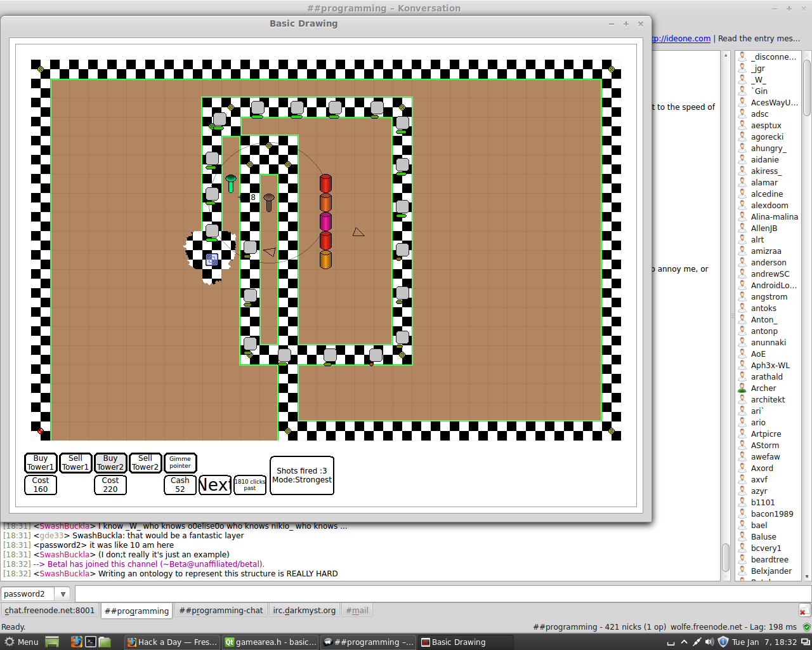
Task: Click the show desktop icon on the taskbar
Action: 52,642
